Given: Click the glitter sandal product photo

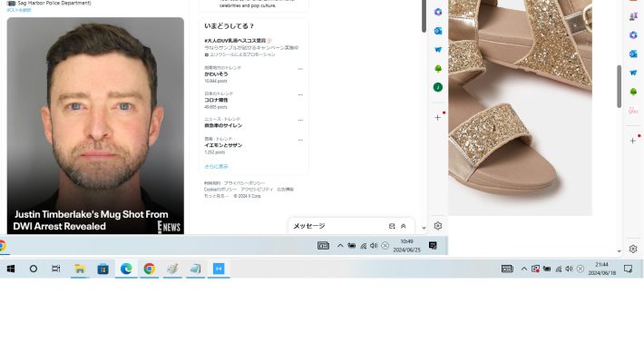Looking at the screenshot, I should 520,107.
